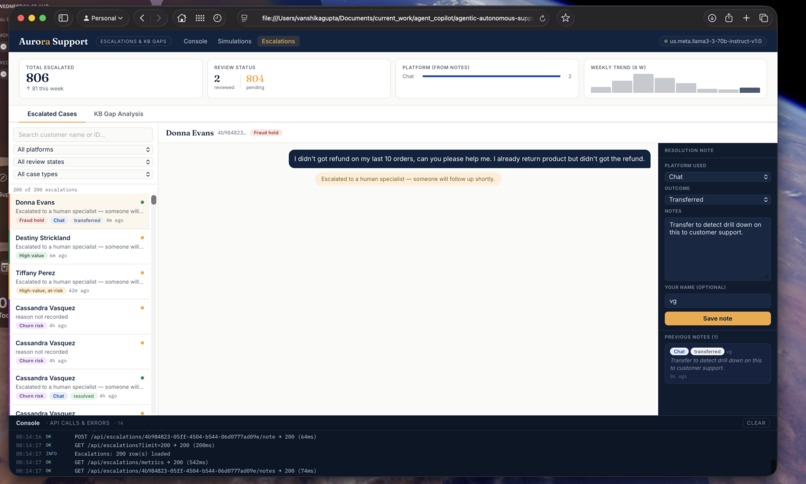
Task: Click the High-value, at-risk tag on Tiffany Perez
Action: point(41,291)
